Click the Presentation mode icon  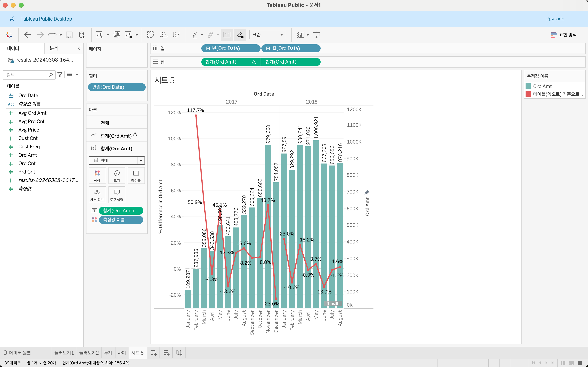coord(316,35)
